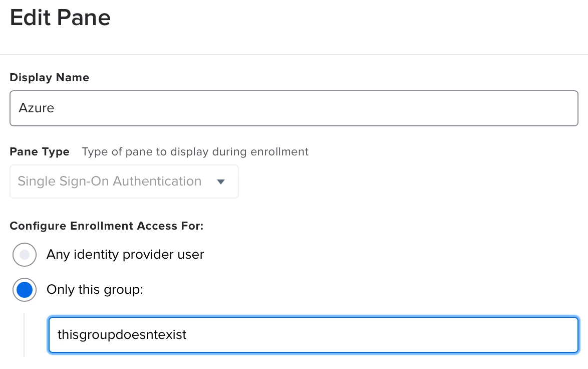The width and height of the screenshot is (588, 369).
Task: Click the 'Azure' text in Display Name
Action: [36, 108]
